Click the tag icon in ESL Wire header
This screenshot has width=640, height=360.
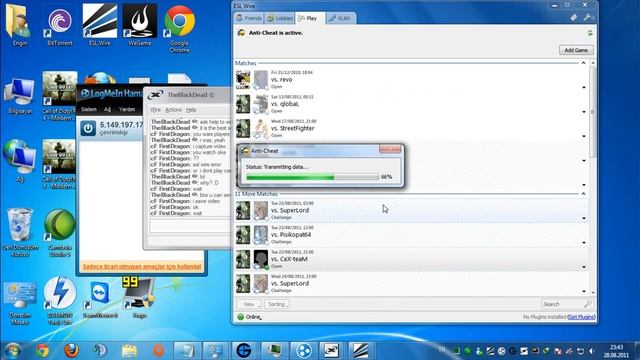pyautogui.click(x=573, y=18)
